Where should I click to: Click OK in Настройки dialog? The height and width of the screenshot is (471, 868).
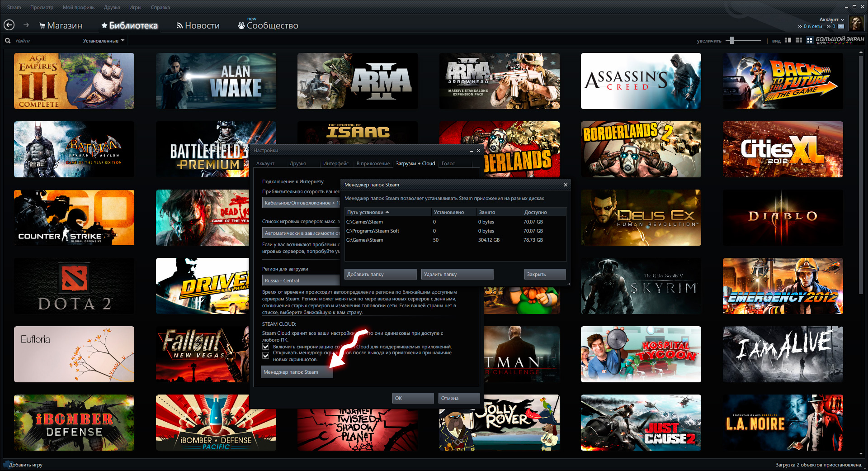pyautogui.click(x=413, y=398)
